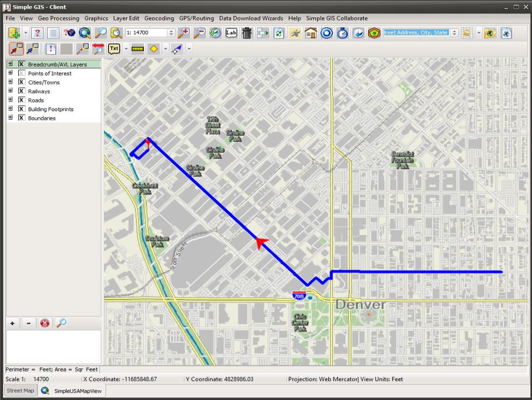Uncheck the Building Footprints layer
Screen dimensions: 532x400
tap(21, 109)
